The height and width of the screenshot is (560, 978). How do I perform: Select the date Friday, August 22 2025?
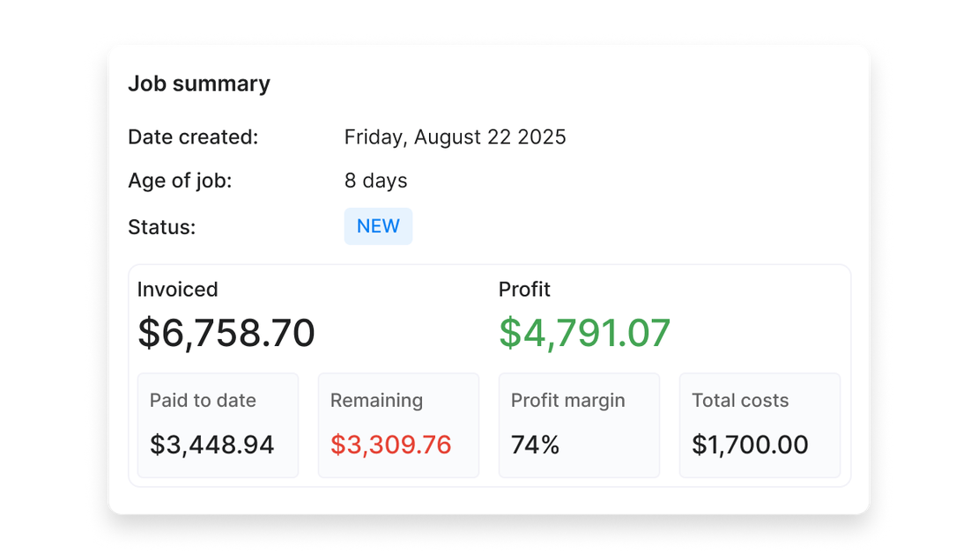coord(455,136)
